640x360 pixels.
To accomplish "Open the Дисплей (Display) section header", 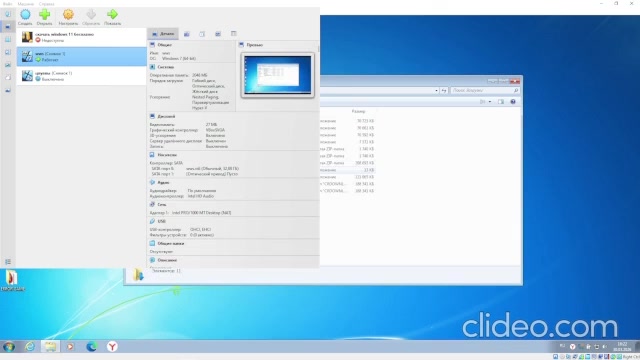I will click(166, 116).
